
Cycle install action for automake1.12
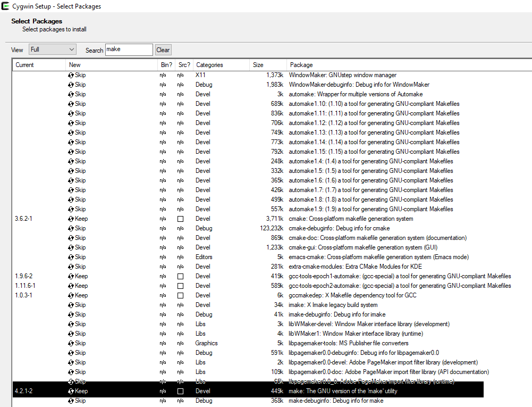point(71,123)
